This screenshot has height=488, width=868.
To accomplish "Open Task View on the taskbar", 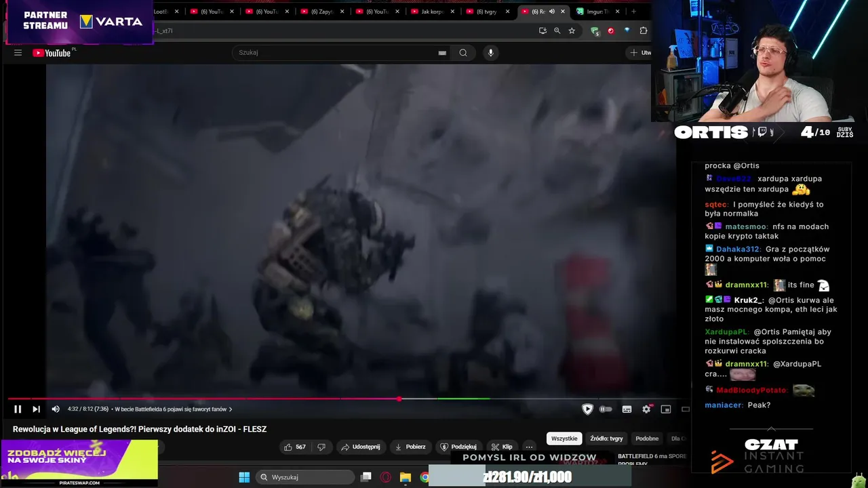I will point(366,477).
